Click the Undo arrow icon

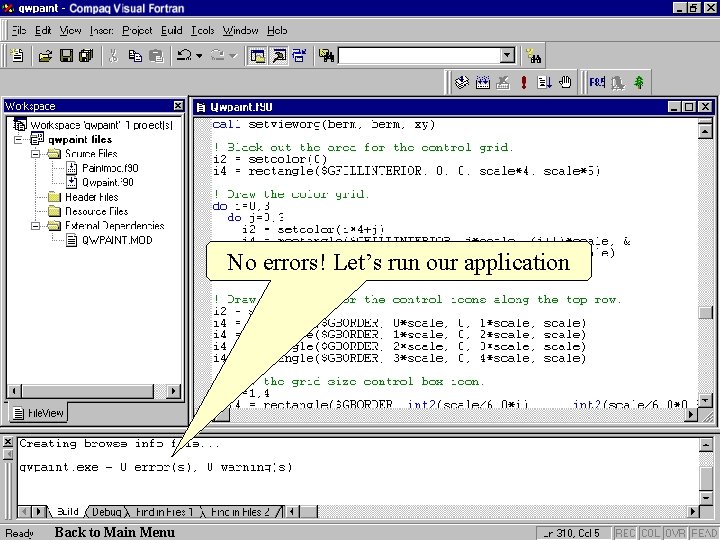185,56
